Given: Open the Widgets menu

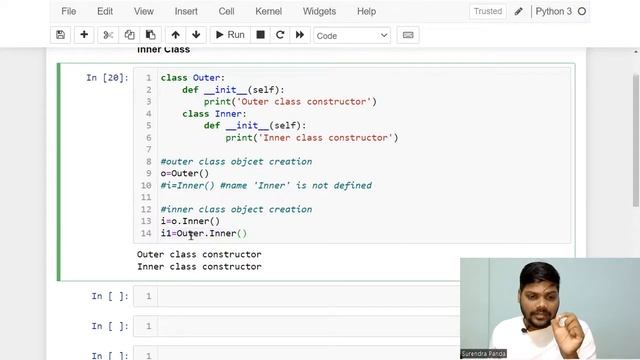Looking at the screenshot, I should 319,11.
